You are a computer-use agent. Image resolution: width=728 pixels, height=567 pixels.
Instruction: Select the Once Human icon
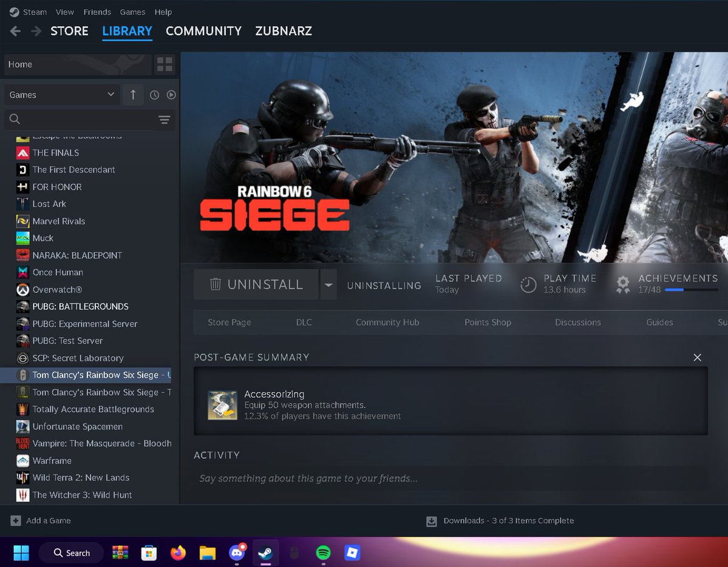click(x=22, y=273)
